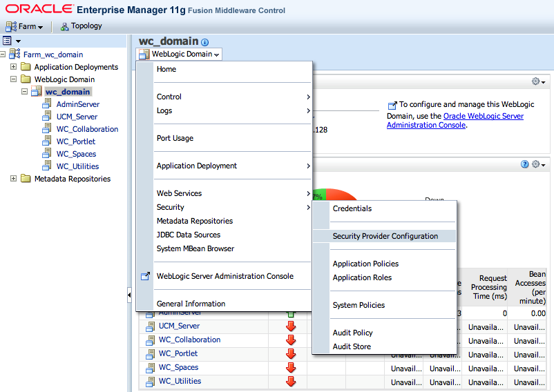
Task: Click the red down arrow for WC_Portlet
Action: pos(291,353)
